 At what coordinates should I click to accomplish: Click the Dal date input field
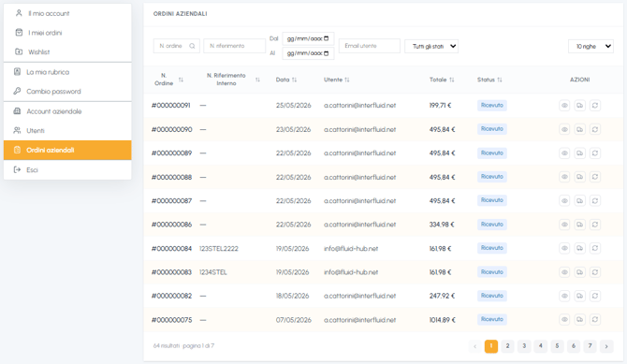click(308, 38)
